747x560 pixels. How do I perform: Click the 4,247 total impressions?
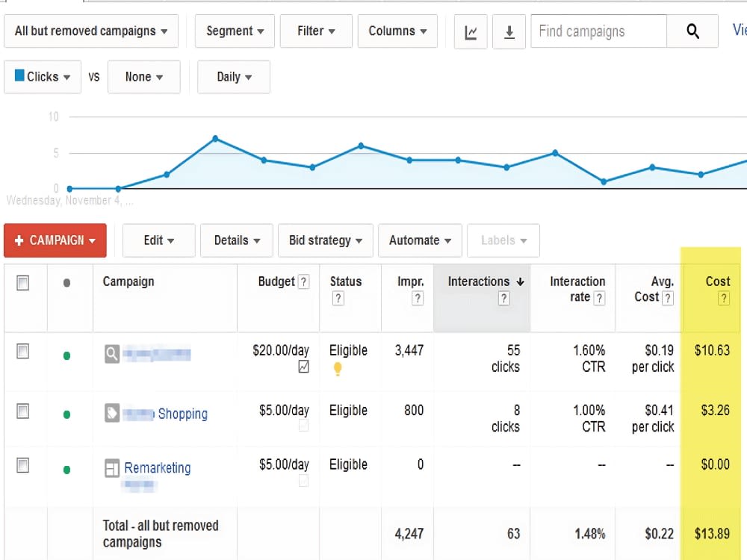[409, 534]
